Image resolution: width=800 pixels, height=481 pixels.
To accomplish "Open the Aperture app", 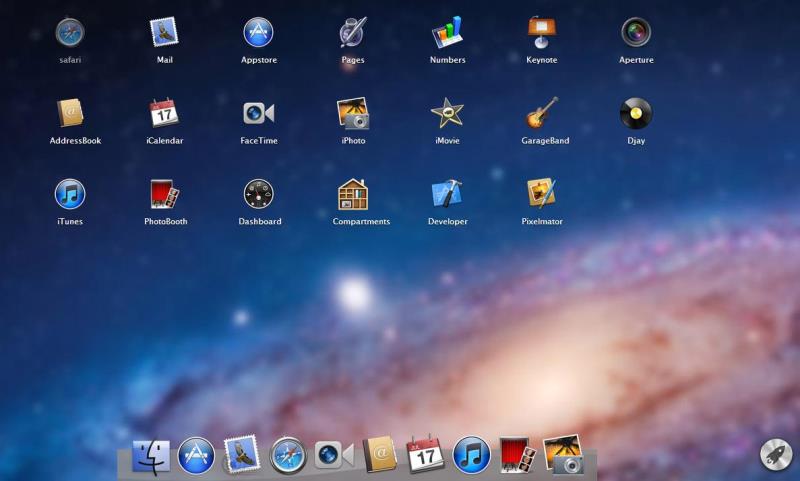I will click(x=636, y=33).
